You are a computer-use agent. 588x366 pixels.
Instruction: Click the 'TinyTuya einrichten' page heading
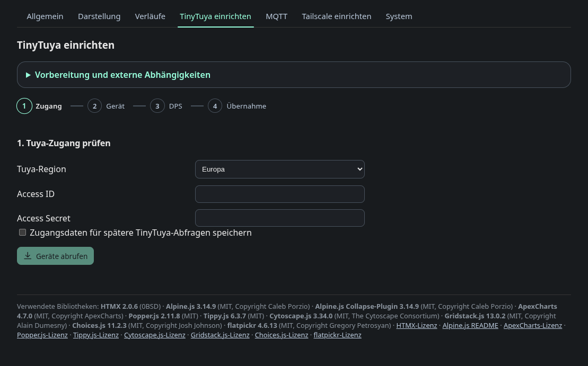(66, 46)
